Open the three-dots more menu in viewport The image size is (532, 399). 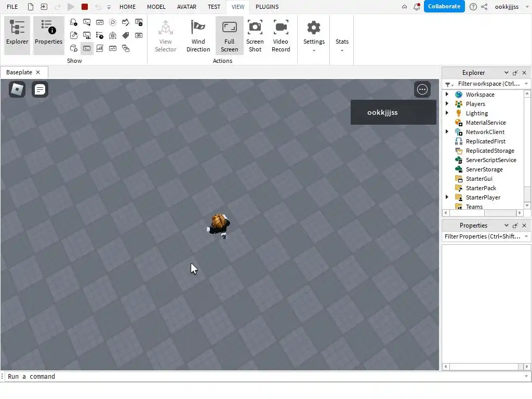[x=422, y=89]
